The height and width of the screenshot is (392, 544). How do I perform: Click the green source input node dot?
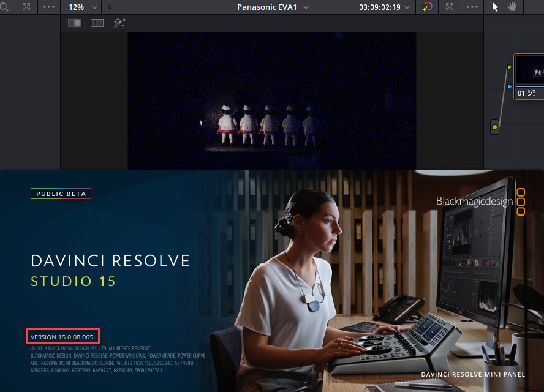[494, 127]
